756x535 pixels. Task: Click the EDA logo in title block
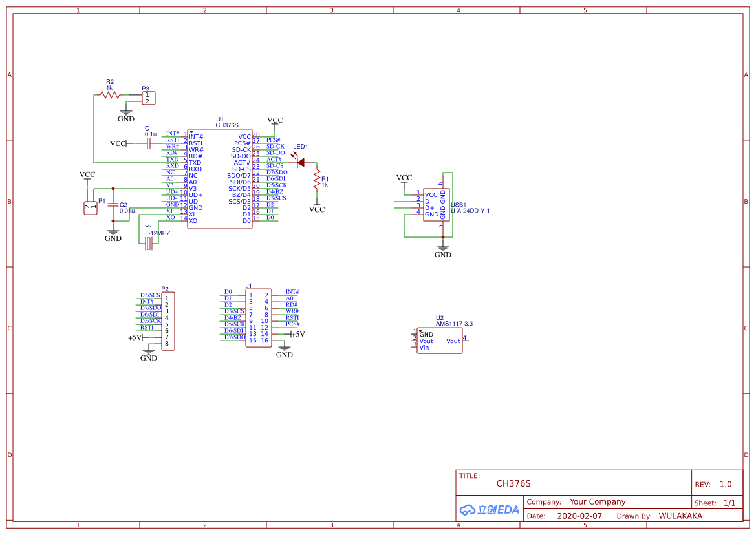point(490,510)
